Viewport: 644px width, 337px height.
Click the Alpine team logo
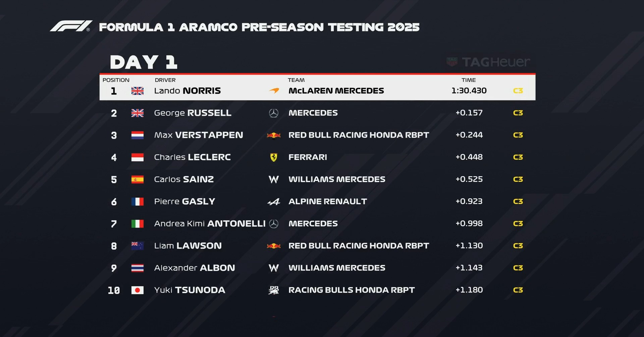(274, 202)
